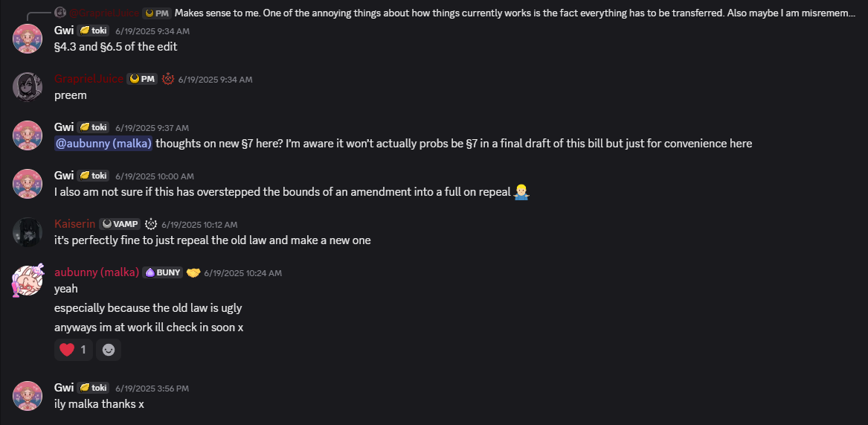Screen dimensions: 868x425
Task: Click the @aubunny (malka) mention
Action: pos(103,144)
